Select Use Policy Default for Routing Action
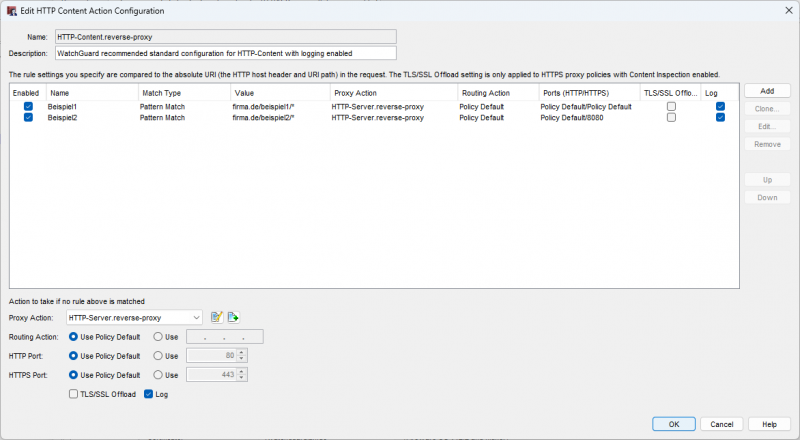The width and height of the screenshot is (800, 440). point(73,337)
